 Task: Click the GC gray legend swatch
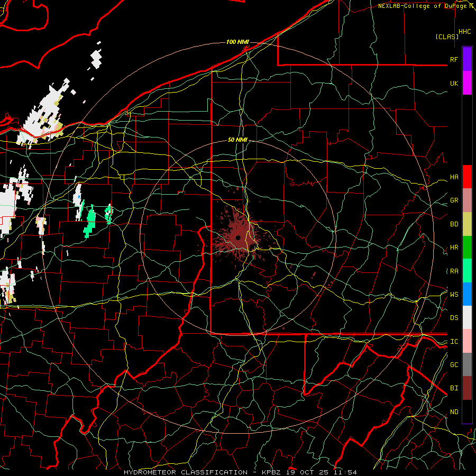click(x=467, y=364)
